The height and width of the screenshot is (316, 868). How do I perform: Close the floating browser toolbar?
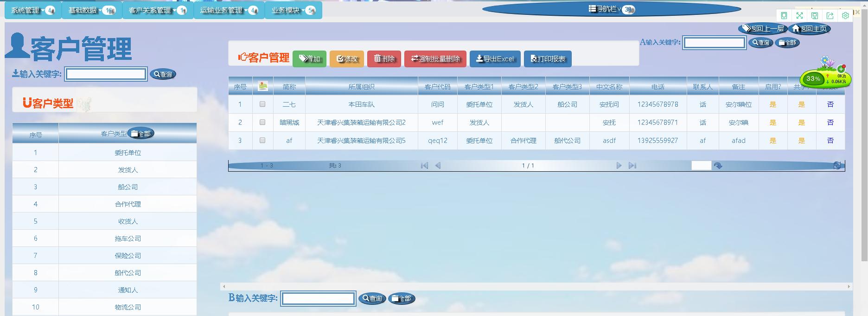(857, 12)
